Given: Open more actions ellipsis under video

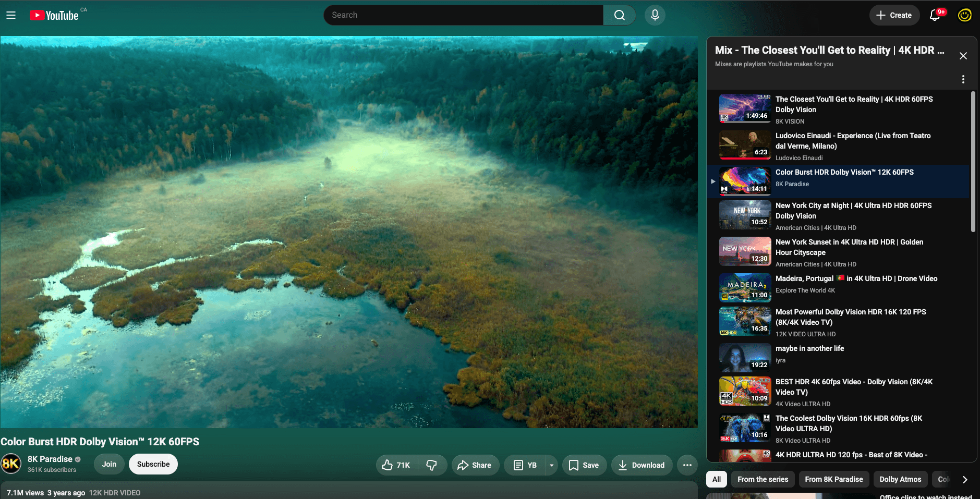Looking at the screenshot, I should point(687,465).
